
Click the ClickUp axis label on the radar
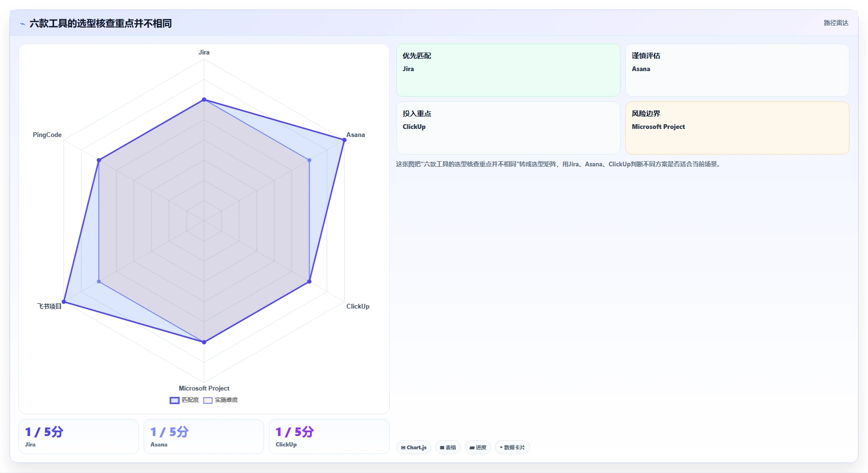358,306
